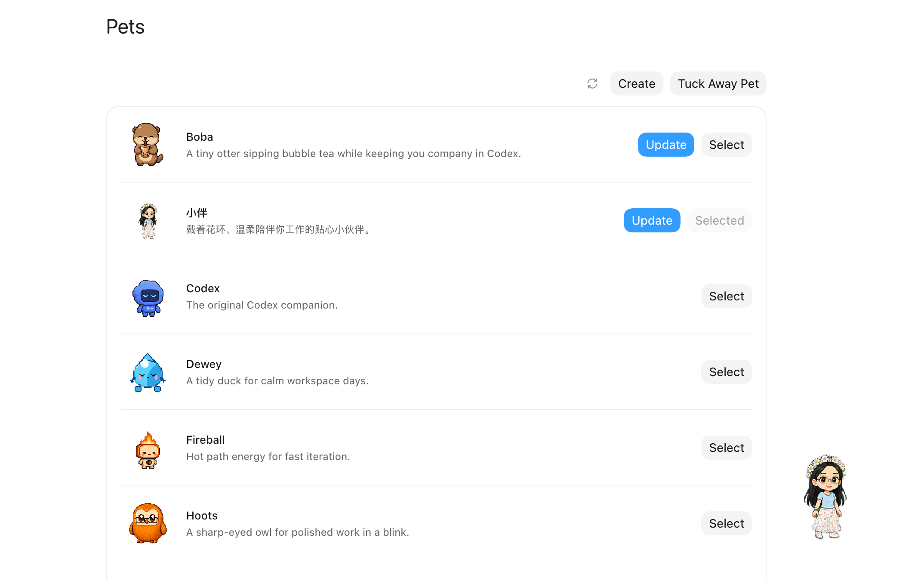The image size is (924, 581).
Task: Click the blue Codex robot avatar
Action: click(148, 297)
